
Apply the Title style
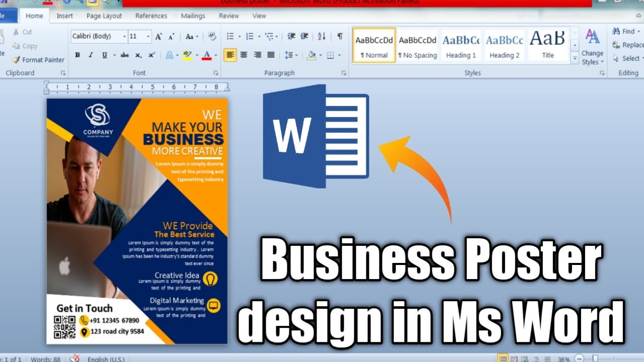pos(548,45)
